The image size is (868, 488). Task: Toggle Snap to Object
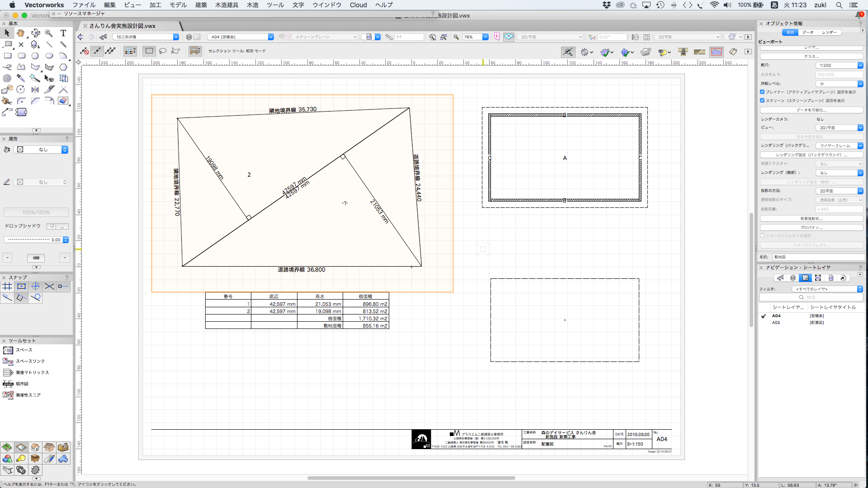tap(21, 286)
